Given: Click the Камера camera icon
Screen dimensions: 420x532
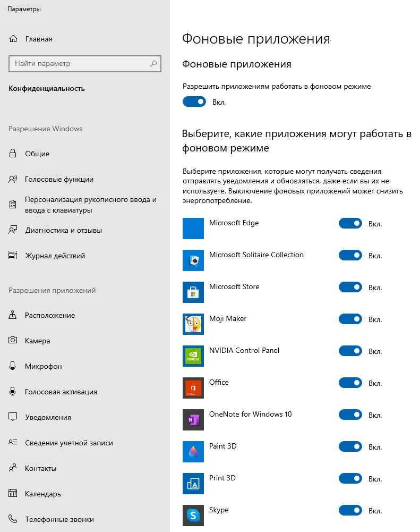Looking at the screenshot, I should tap(13, 340).
